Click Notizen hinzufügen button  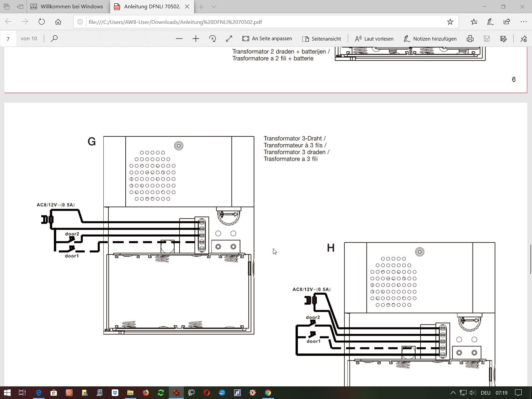[430, 39]
